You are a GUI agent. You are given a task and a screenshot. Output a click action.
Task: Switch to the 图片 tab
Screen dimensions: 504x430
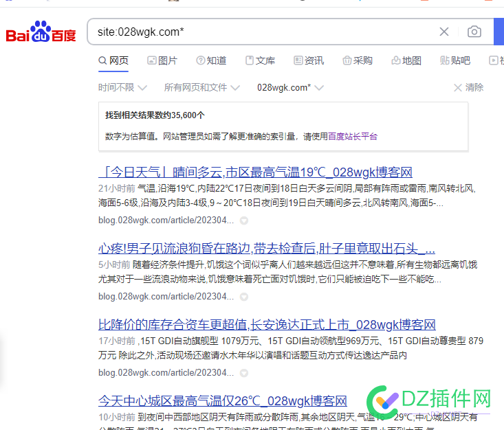[162, 60]
